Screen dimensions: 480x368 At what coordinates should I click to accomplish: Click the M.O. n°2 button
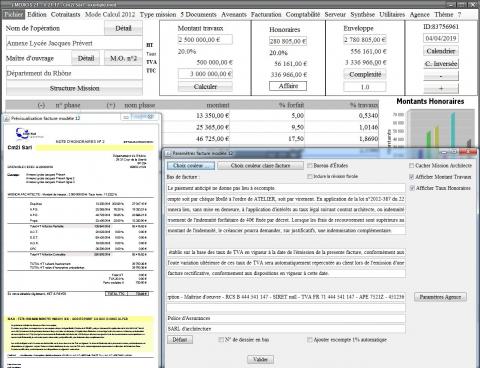coord(123,58)
